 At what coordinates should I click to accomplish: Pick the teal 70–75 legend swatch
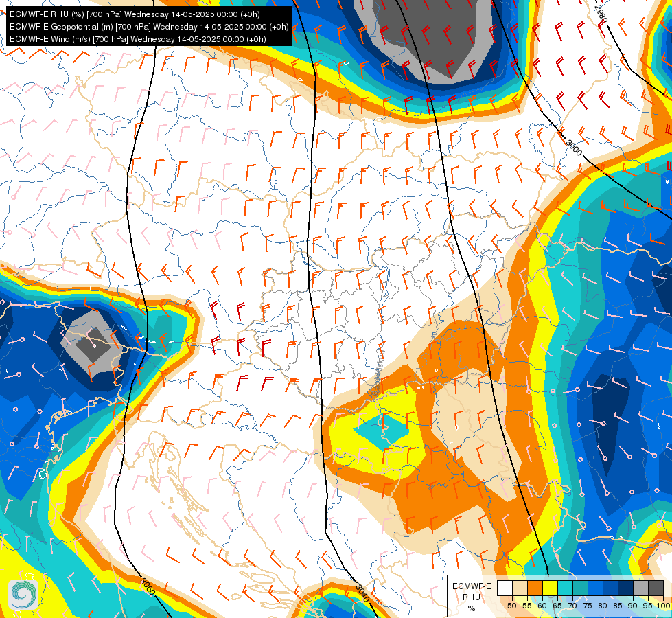(x=580, y=588)
